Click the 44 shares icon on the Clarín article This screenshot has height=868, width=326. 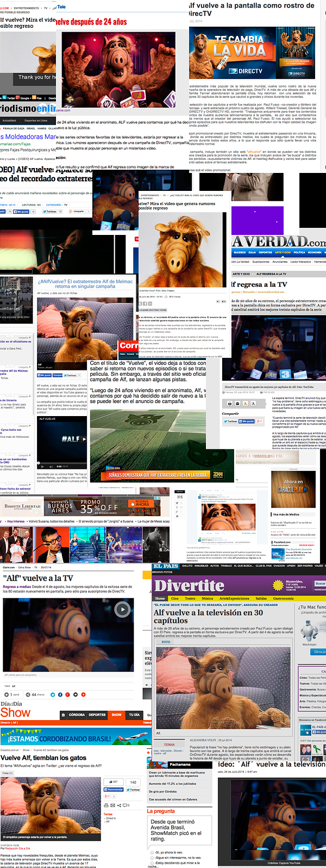pos(28,695)
